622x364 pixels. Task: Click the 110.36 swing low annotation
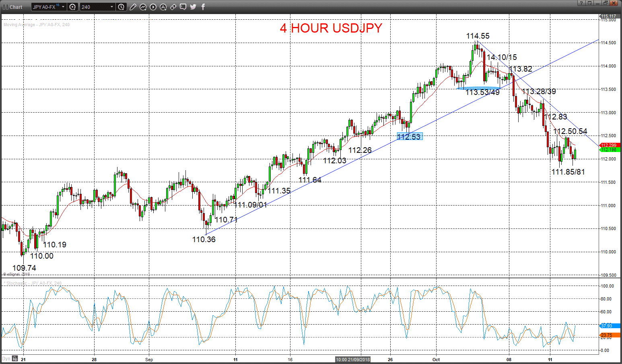[x=204, y=239]
